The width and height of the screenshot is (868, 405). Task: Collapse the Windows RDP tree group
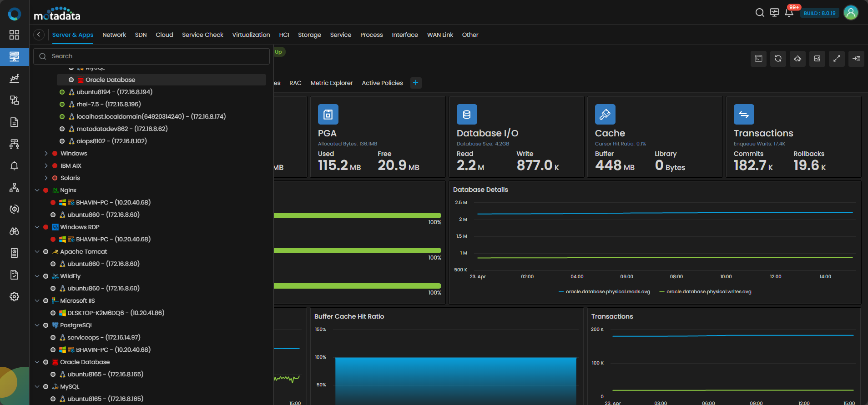coord(37,227)
